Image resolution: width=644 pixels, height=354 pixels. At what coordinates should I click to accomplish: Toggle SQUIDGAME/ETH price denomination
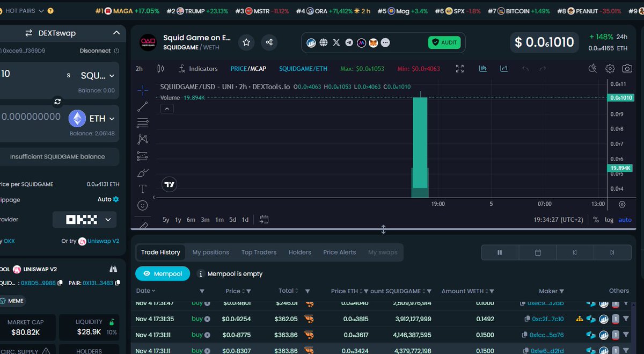tap(303, 69)
